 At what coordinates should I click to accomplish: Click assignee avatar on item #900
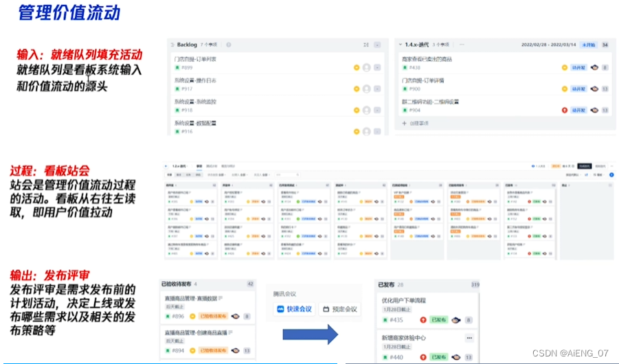click(594, 89)
